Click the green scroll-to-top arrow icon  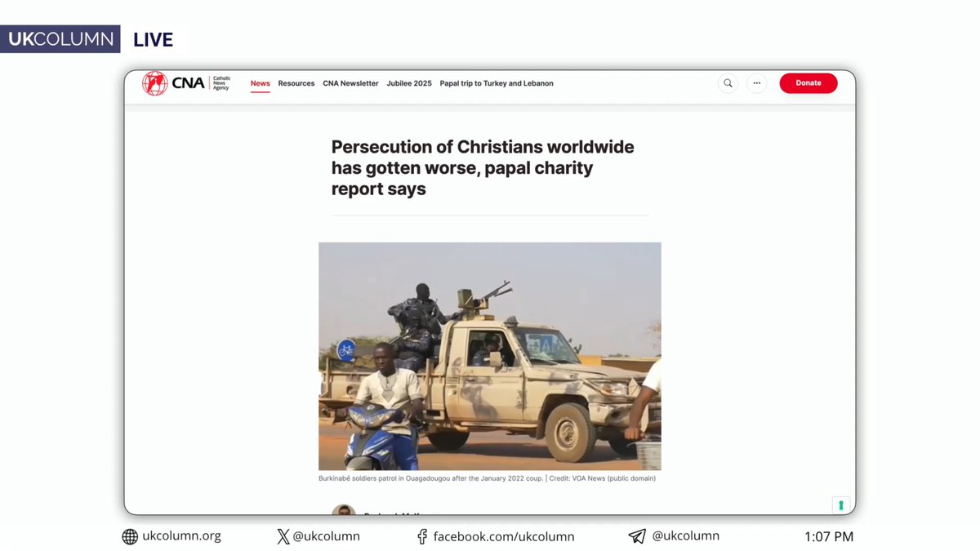pyautogui.click(x=840, y=505)
